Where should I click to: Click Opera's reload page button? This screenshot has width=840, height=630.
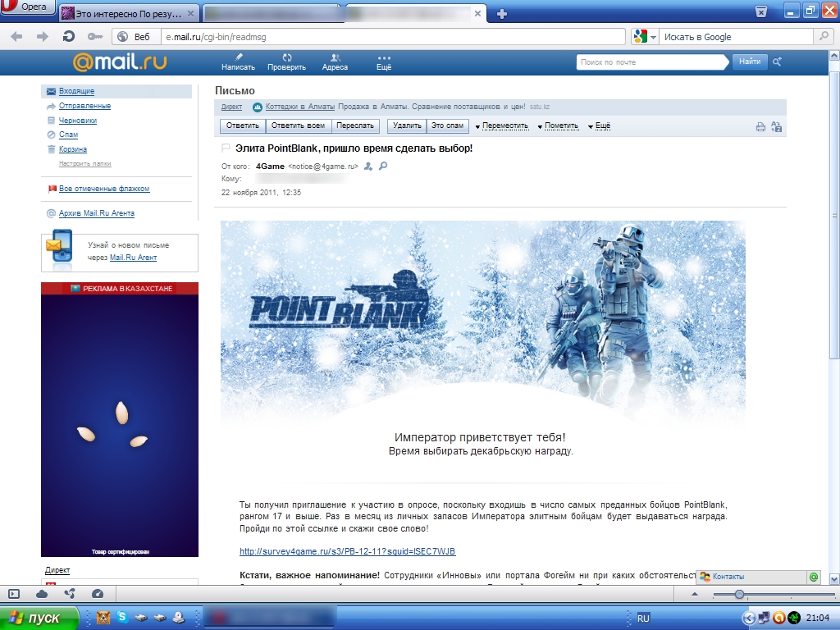pyautogui.click(x=69, y=36)
